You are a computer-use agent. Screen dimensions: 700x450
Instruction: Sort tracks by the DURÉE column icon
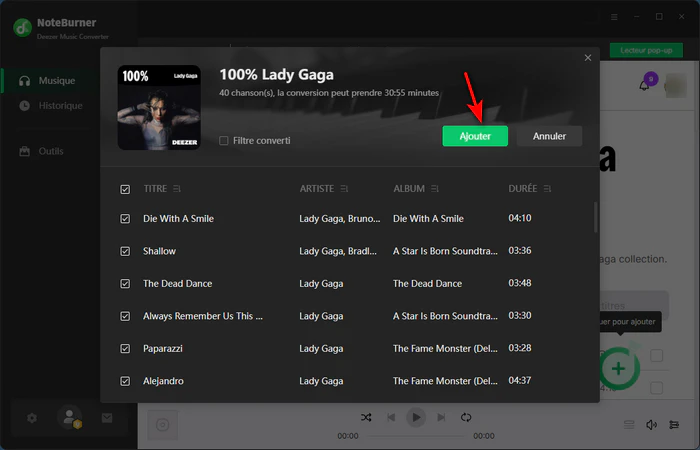coord(547,189)
